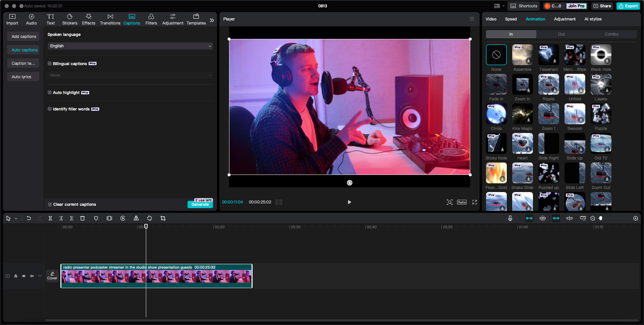Screen dimensions: 644x325
Task: Open the Templates tab
Action: [196, 19]
